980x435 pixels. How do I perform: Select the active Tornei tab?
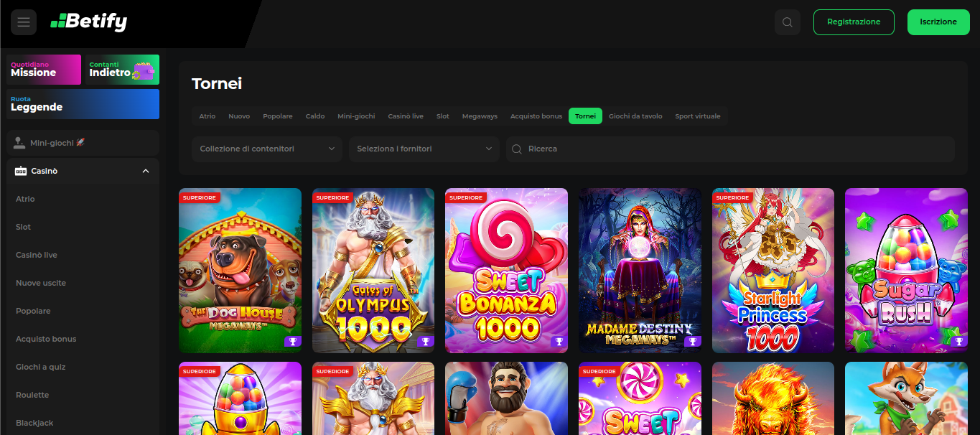pyautogui.click(x=585, y=116)
